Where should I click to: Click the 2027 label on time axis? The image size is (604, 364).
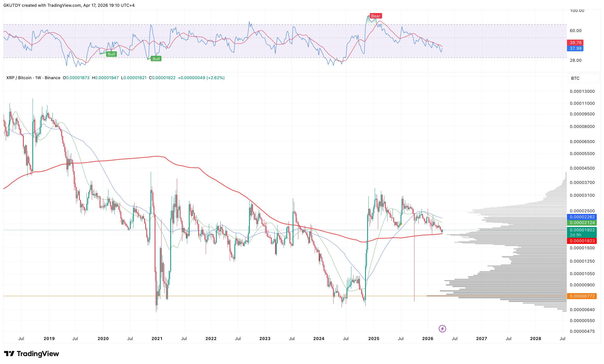click(x=481, y=339)
